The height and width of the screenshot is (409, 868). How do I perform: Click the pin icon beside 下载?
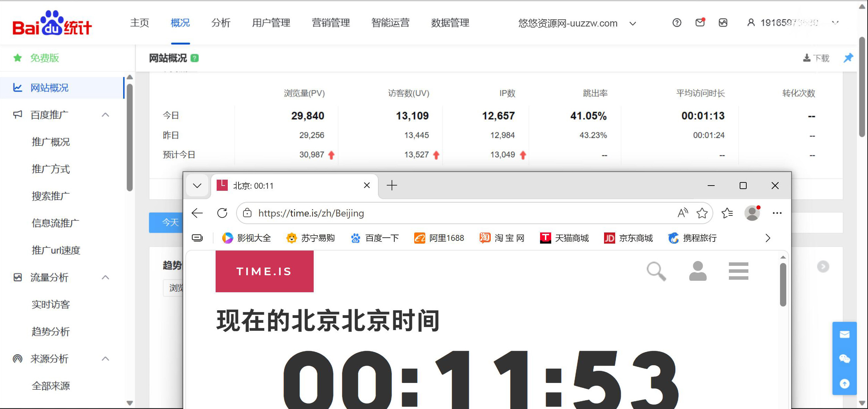click(x=848, y=58)
